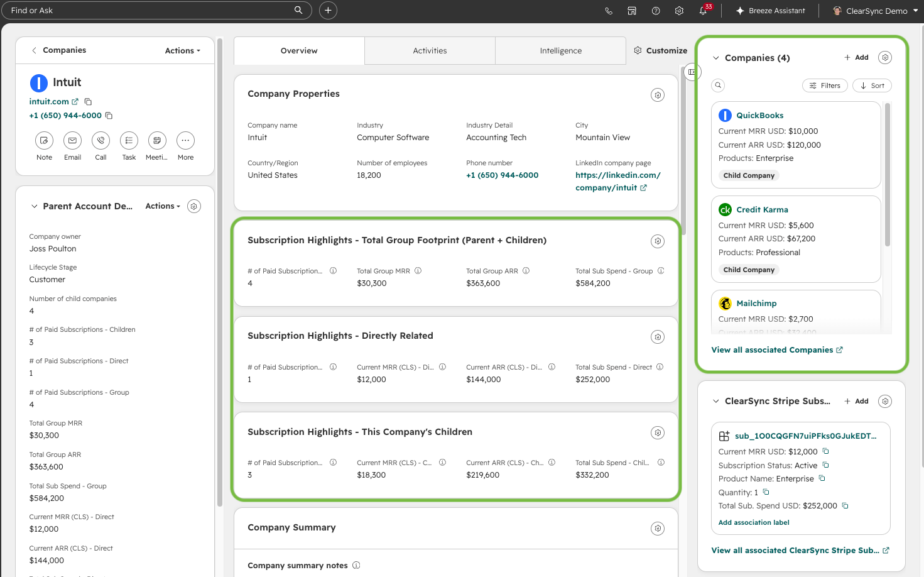Switch to the Activities tab

[x=430, y=51]
